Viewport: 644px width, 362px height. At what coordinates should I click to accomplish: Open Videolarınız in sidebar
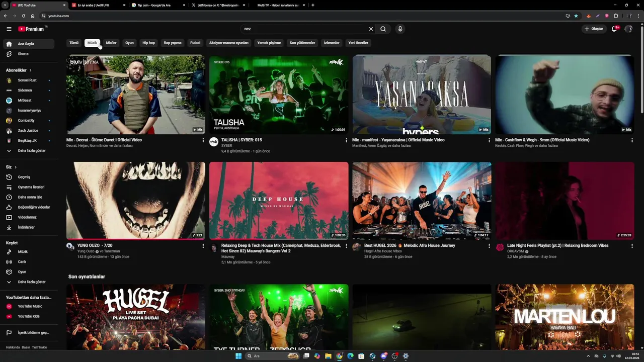(x=28, y=217)
